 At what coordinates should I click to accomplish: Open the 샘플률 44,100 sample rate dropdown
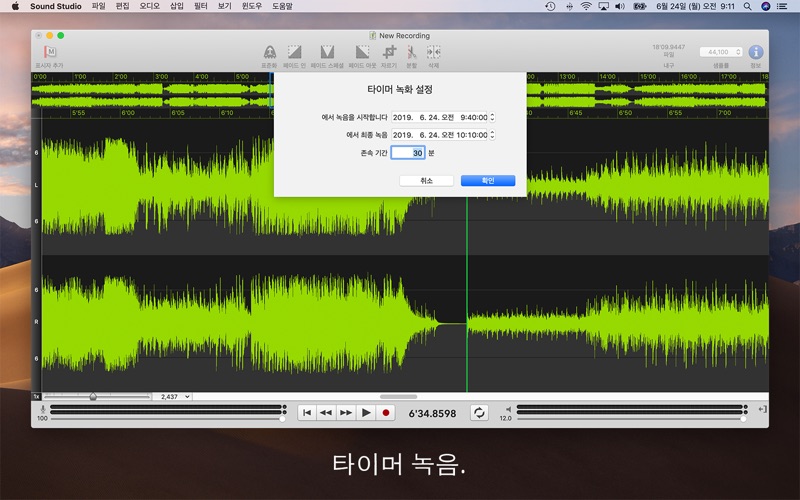coord(720,52)
